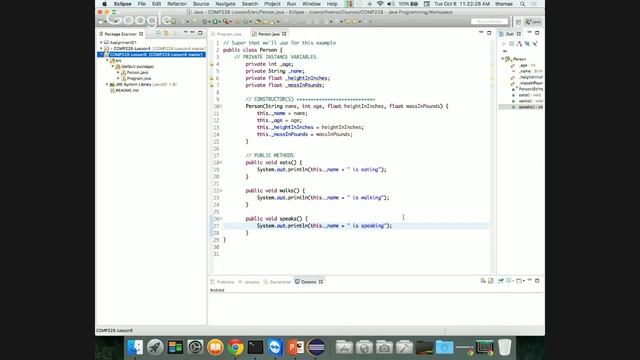Open the Problems tab
Screen dimensions: 640x360
pos(222,282)
